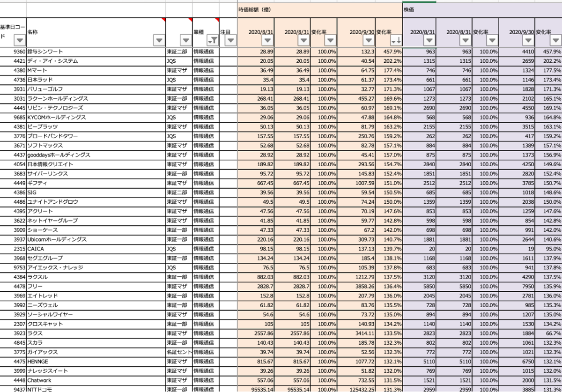
Task: Select the ビープラッツ name cell
Action: pyautogui.click(x=96, y=126)
